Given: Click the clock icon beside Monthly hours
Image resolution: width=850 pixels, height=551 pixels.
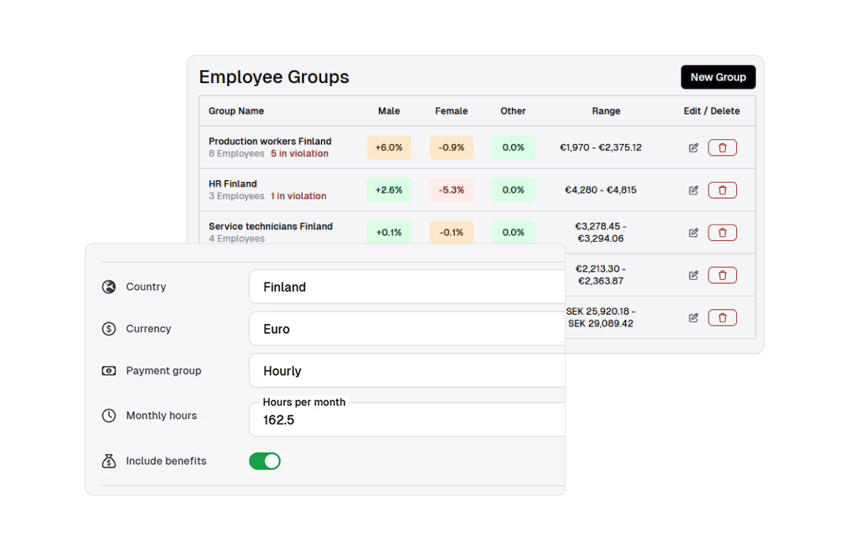Looking at the screenshot, I should click(109, 415).
